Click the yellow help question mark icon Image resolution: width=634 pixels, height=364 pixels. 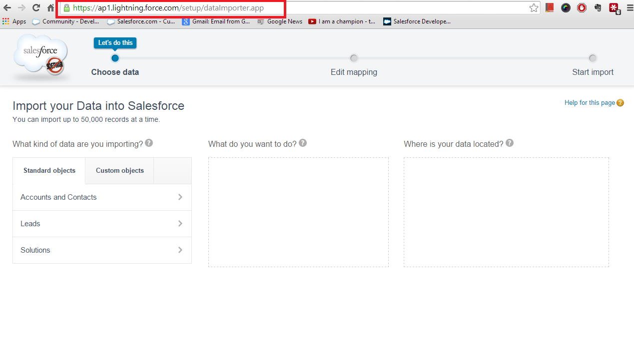(620, 103)
